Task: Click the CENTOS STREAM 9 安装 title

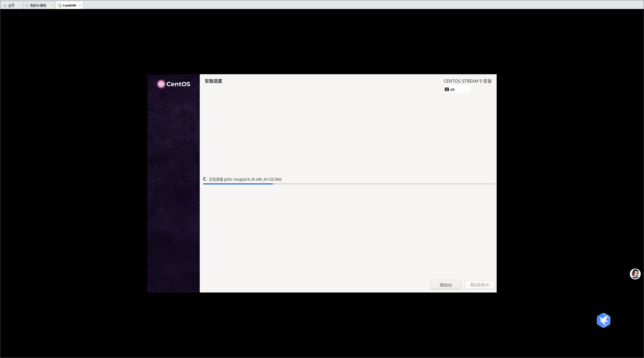Action: click(467, 81)
